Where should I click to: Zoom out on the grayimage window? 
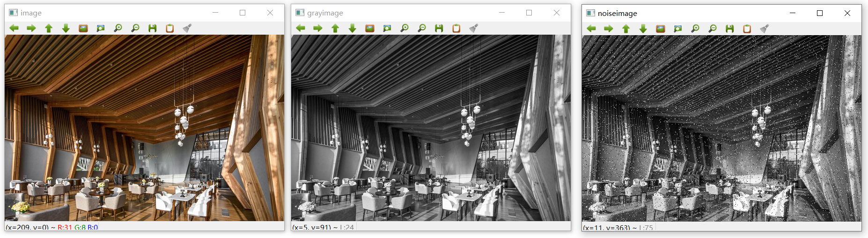point(422,28)
